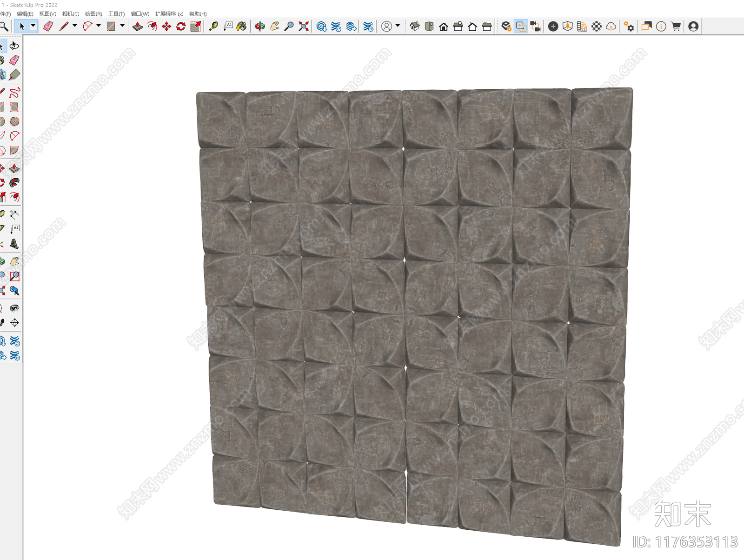Open the 视图(V) menu
The image size is (744, 560).
(x=48, y=14)
